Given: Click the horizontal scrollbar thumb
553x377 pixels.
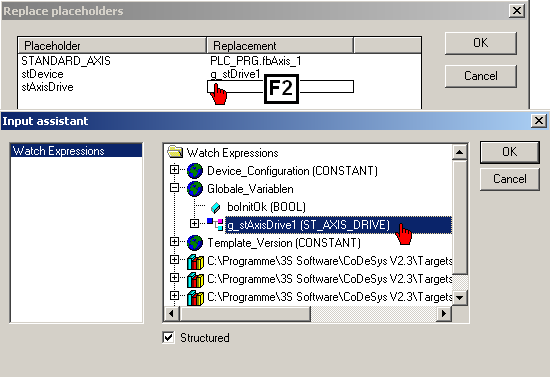Looking at the screenshot, I should [x=245, y=313].
